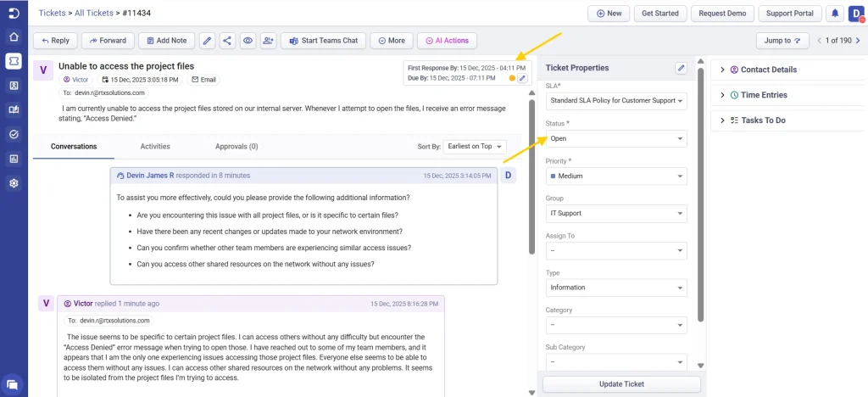Click Victor name in the reply header
The image size is (868, 397).
click(x=83, y=304)
